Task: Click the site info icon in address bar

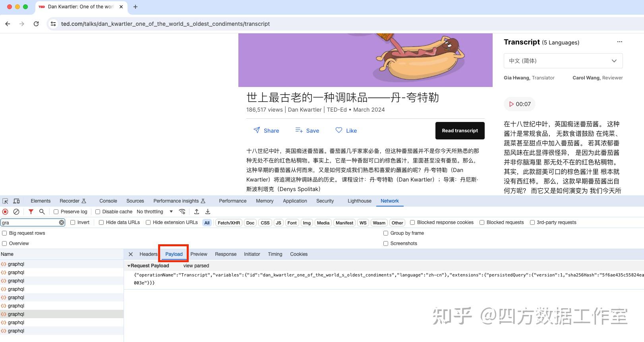Action: (x=53, y=24)
